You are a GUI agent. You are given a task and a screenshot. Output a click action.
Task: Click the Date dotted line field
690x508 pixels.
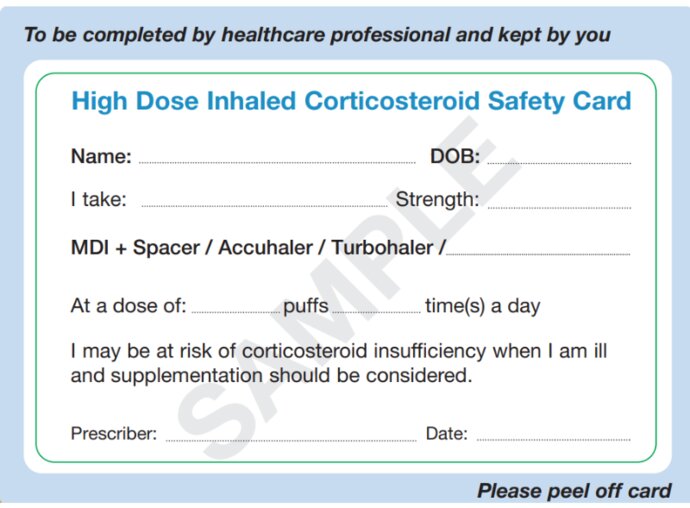[x=554, y=438]
